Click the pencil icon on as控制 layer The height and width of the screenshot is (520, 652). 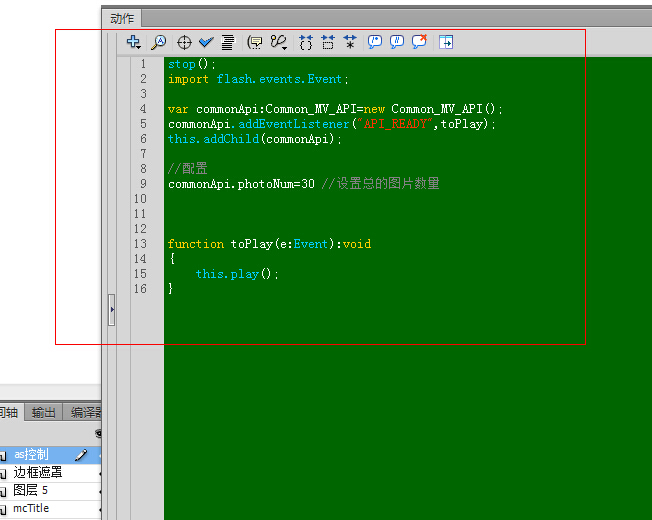pyautogui.click(x=81, y=455)
